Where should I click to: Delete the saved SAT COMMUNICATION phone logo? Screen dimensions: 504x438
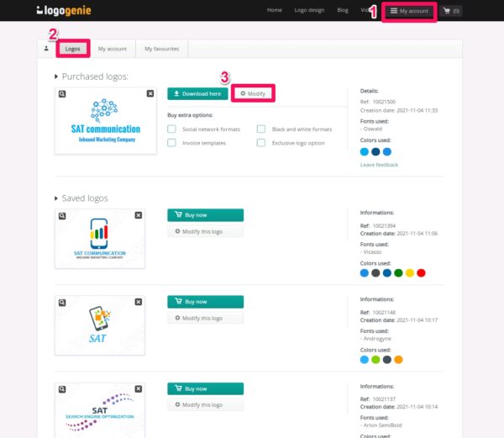150,215
